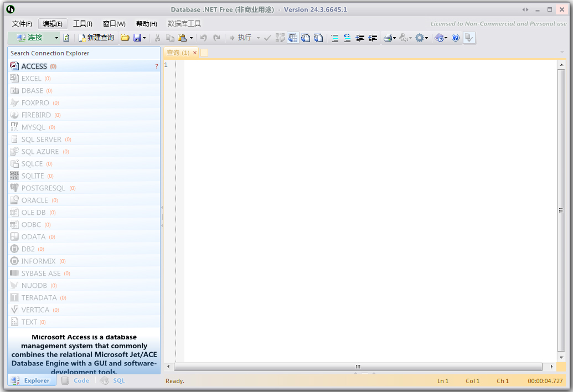
Task: Select the POSTGRESQL connection row
Action: click(x=84, y=188)
